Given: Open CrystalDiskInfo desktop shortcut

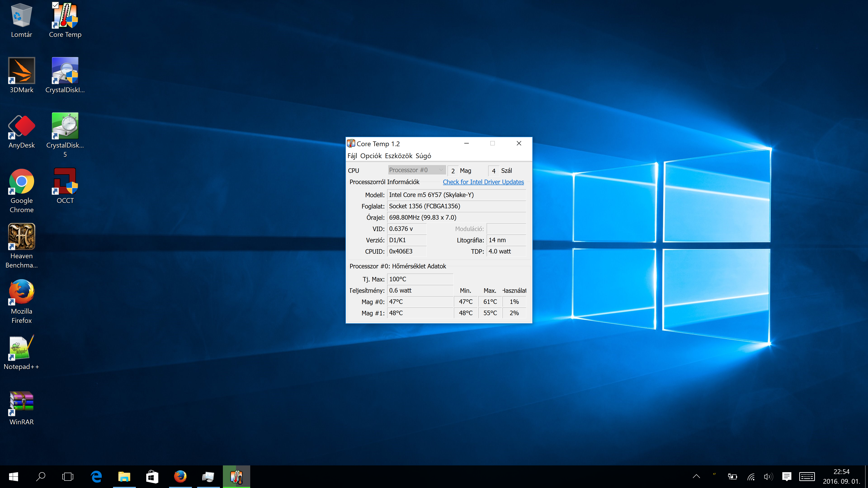Looking at the screenshot, I should [65, 71].
